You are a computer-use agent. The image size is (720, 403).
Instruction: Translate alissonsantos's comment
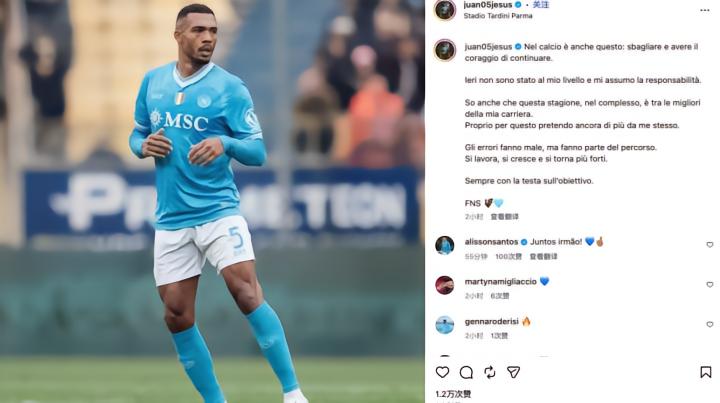pyautogui.click(x=543, y=257)
